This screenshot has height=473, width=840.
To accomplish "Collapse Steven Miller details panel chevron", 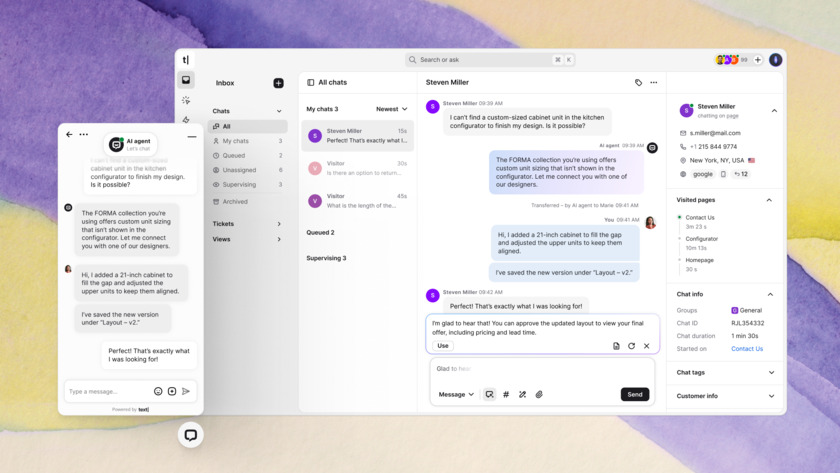I will coord(774,111).
